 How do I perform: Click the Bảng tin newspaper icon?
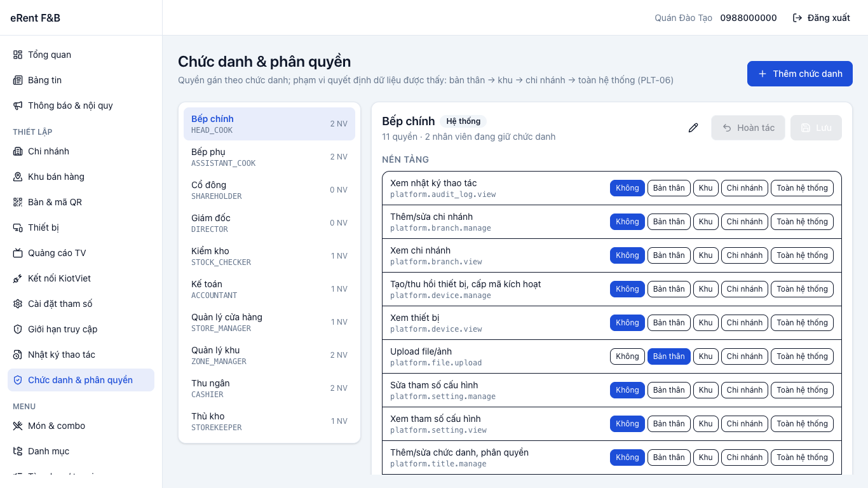click(x=18, y=80)
